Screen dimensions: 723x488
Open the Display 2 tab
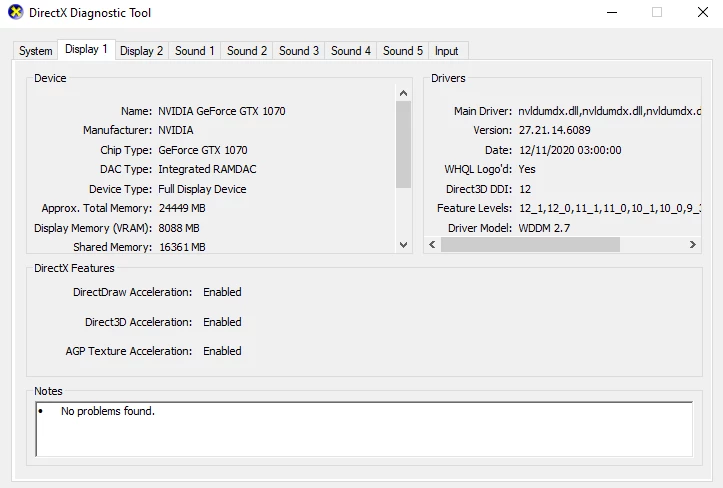(x=142, y=51)
